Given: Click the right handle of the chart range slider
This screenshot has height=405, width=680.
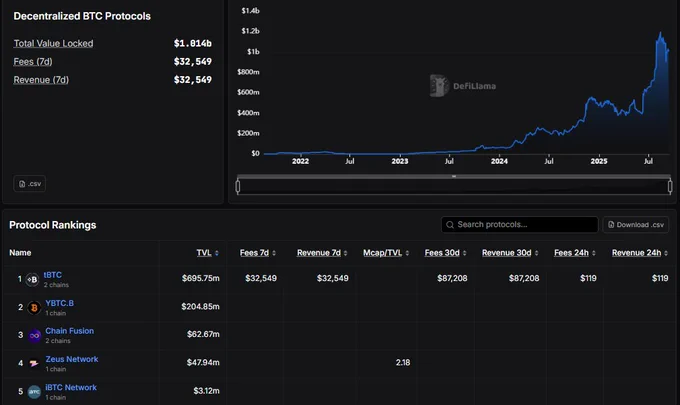Looking at the screenshot, I should tap(670, 186).
